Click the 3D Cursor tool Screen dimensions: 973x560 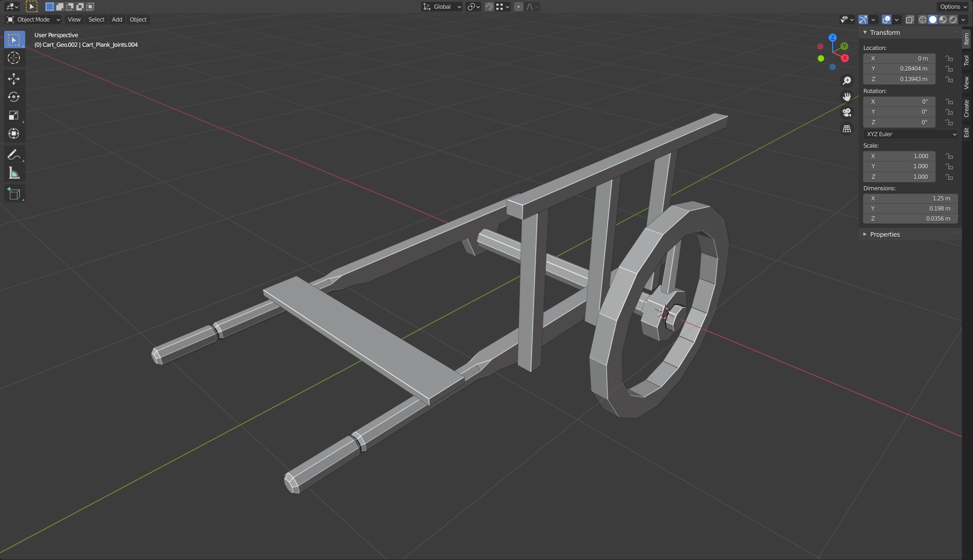[14, 58]
